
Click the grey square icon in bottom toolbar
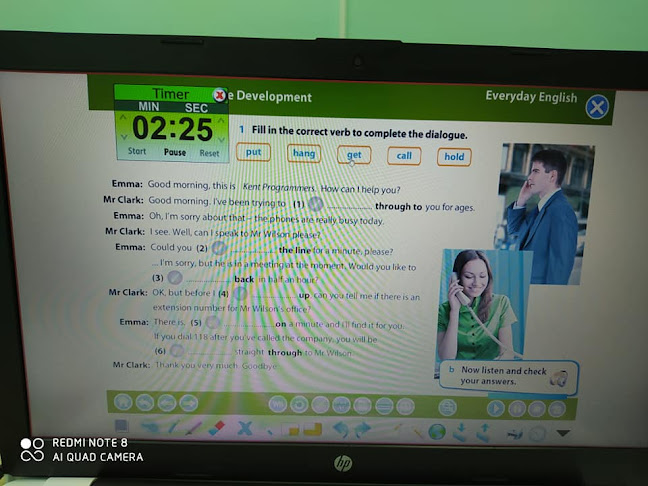121,426
